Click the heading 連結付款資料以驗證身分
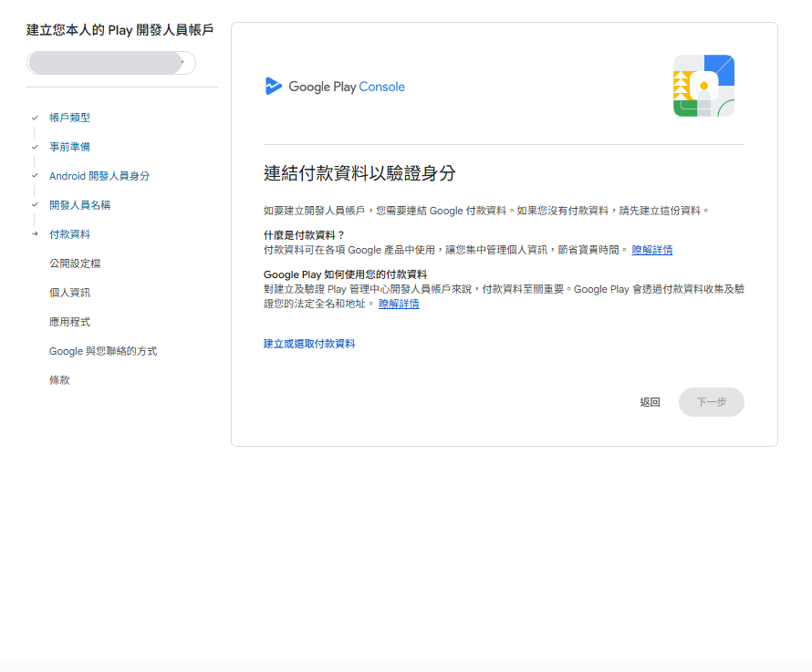Screen dimensions: 812x672 click(x=359, y=173)
